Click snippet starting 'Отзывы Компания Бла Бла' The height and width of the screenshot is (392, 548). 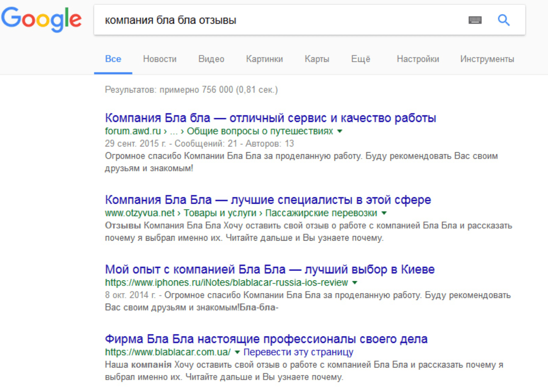click(x=309, y=231)
